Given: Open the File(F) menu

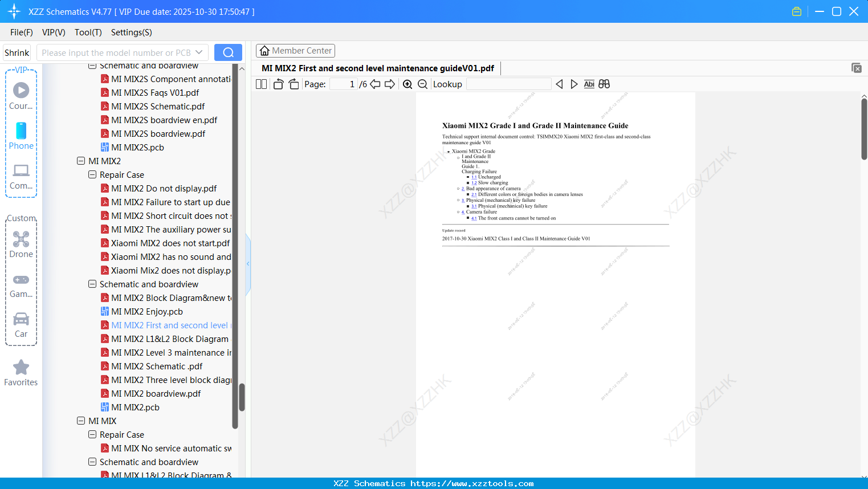Looking at the screenshot, I should (x=22, y=32).
